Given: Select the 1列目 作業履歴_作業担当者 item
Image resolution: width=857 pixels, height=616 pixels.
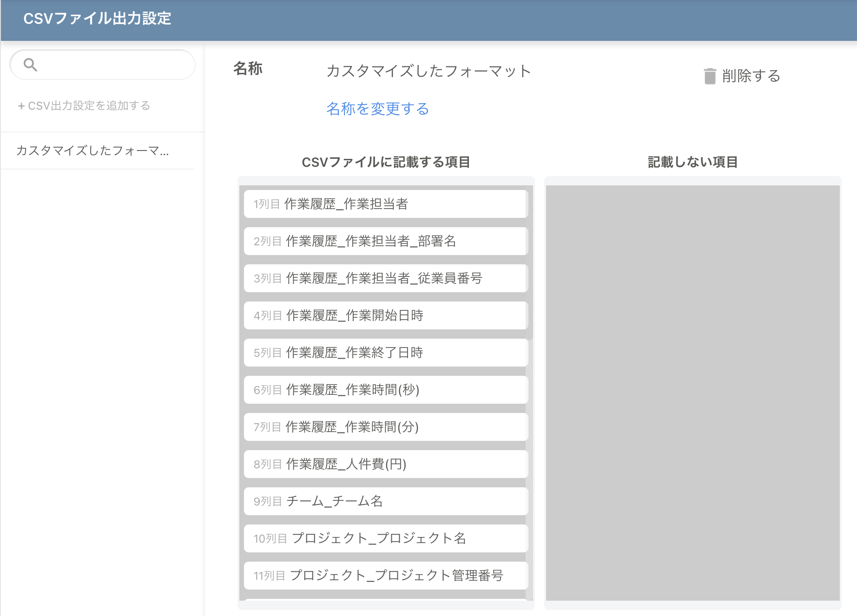Looking at the screenshot, I should (385, 204).
